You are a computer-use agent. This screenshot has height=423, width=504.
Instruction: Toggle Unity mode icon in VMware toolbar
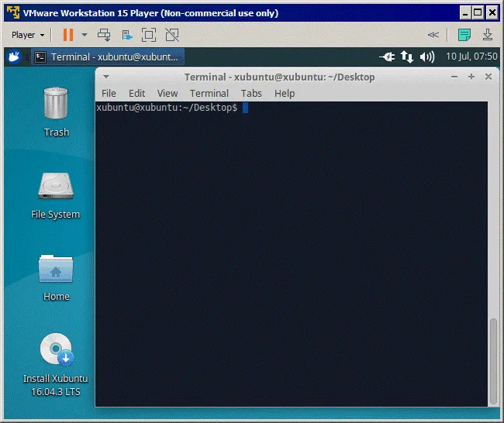[172, 35]
